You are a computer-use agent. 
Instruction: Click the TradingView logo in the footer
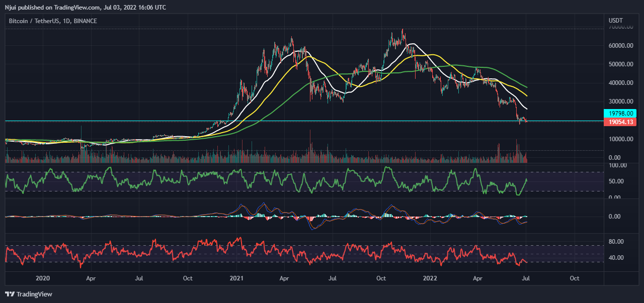coord(29,294)
